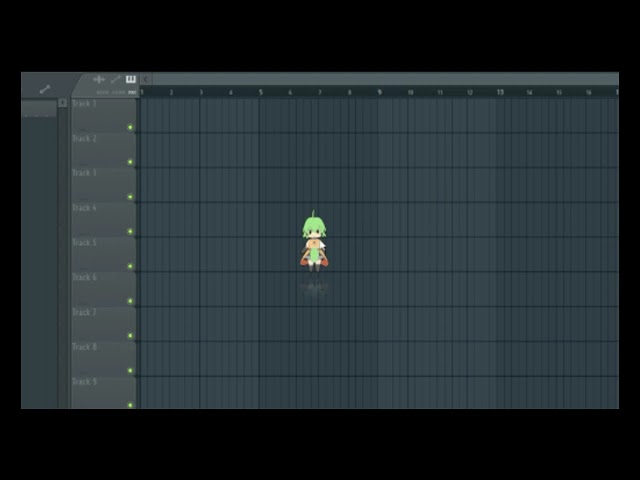
Task: Mute Track 1 using its green light
Action: point(130,127)
